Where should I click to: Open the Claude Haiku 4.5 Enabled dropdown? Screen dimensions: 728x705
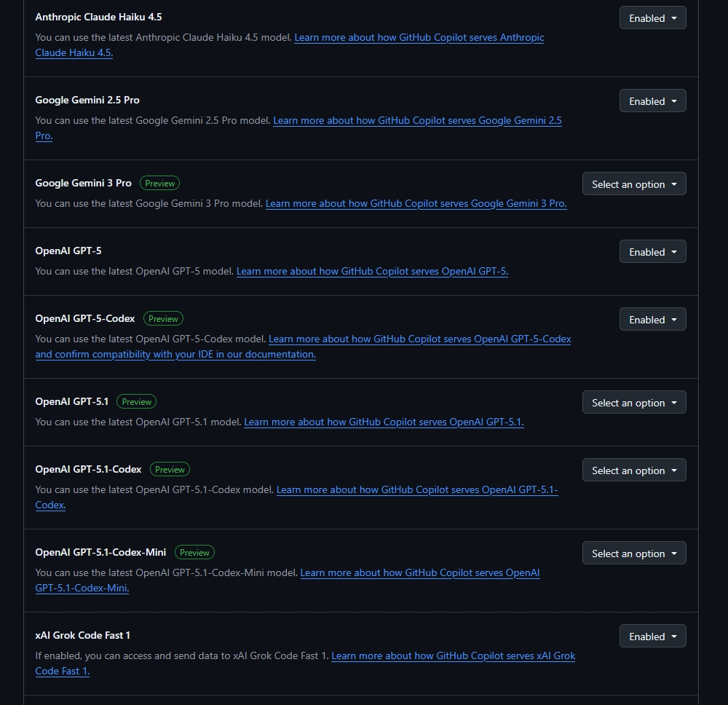point(652,18)
